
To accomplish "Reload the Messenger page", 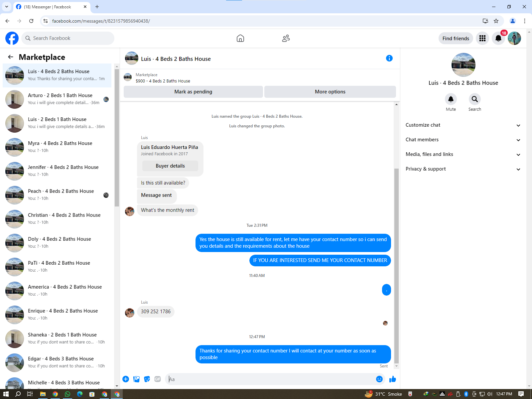I will pos(31,21).
